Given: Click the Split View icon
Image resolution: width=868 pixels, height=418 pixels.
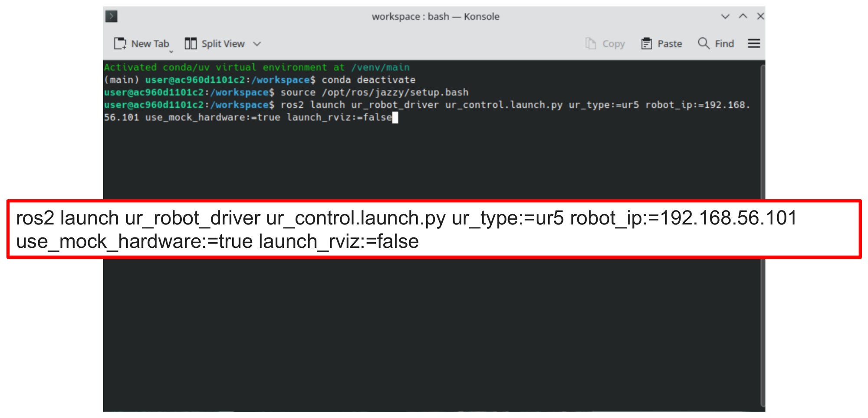Looking at the screenshot, I should coord(190,43).
